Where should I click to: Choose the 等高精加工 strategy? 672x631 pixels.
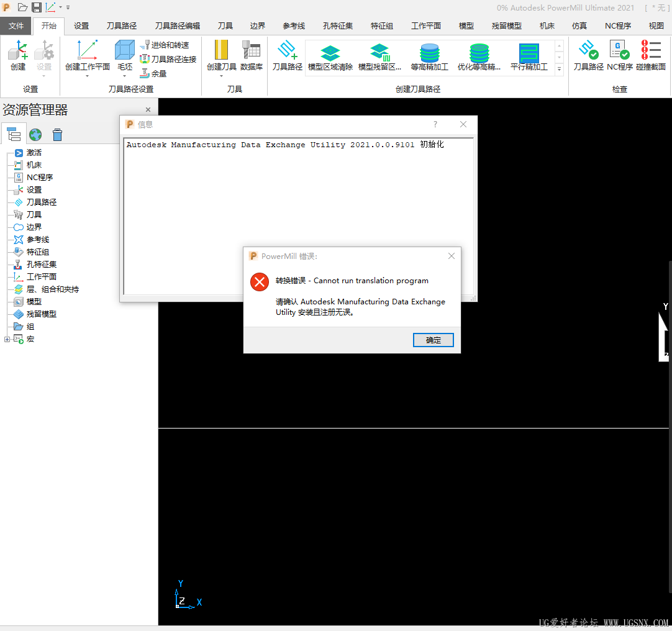click(x=429, y=58)
